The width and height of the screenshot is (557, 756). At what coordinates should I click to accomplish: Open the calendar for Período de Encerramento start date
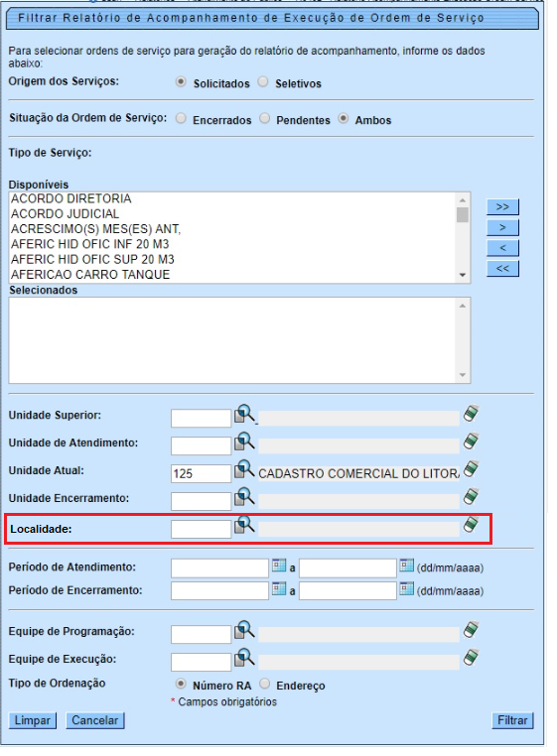pyautogui.click(x=279, y=588)
